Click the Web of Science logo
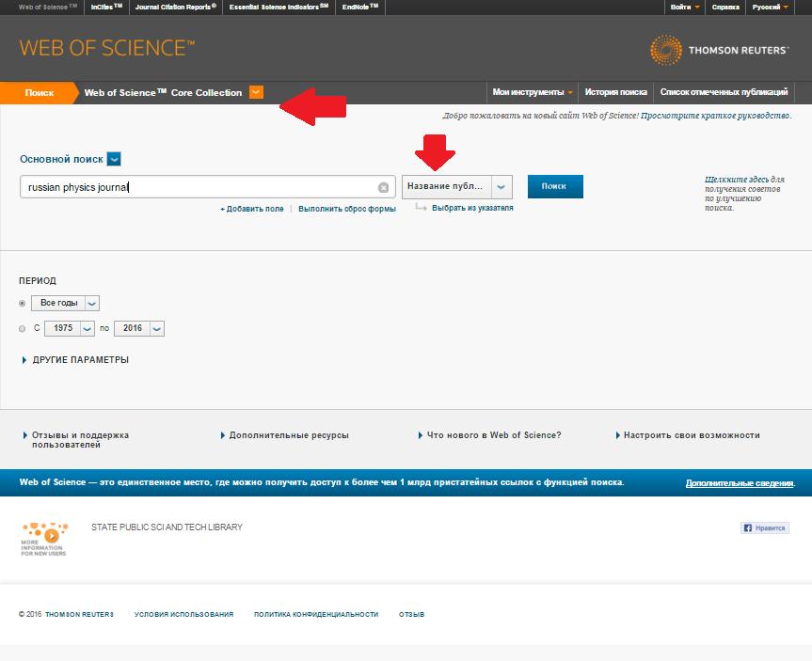Screen dimensions: 812x661 click(x=107, y=48)
